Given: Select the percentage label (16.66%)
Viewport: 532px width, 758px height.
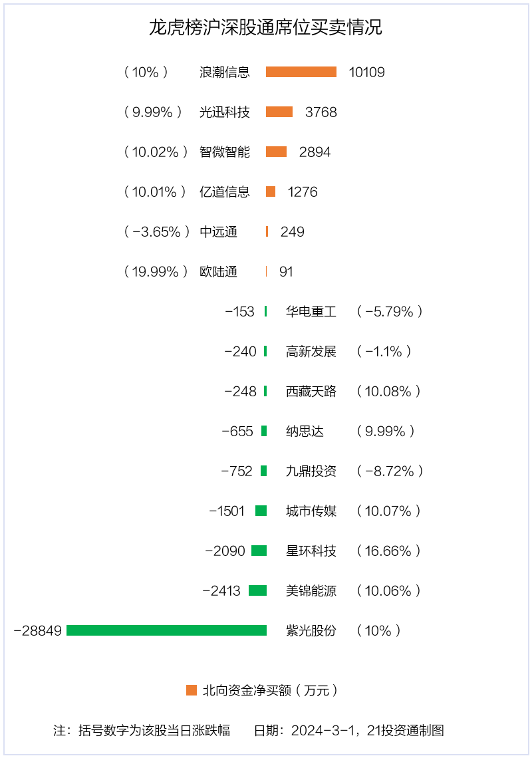Looking at the screenshot, I should (388, 551).
